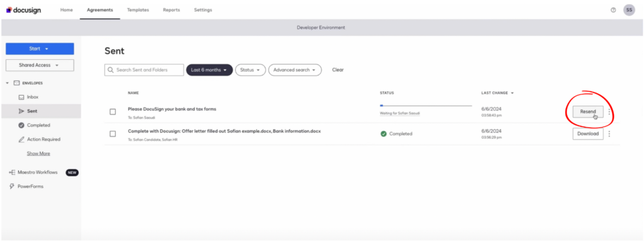The width and height of the screenshot is (644, 241).
Task: Open the Status filter dropdown
Action: coord(250,70)
